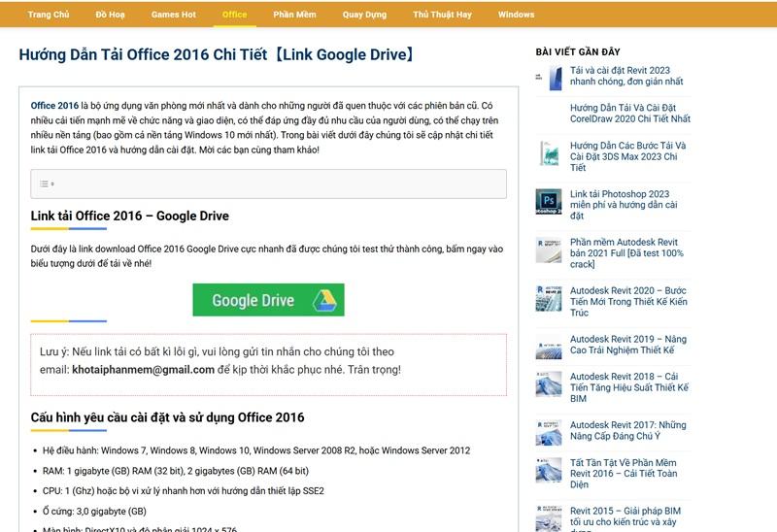Screen dimensions: 777x532
Task: Open the Trang Chủ menu item
Action: point(49,15)
